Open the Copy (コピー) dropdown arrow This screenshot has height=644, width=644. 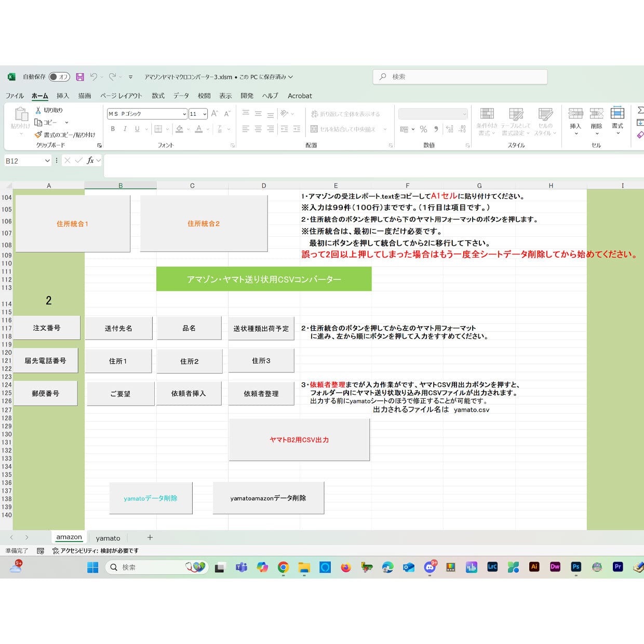[66, 123]
